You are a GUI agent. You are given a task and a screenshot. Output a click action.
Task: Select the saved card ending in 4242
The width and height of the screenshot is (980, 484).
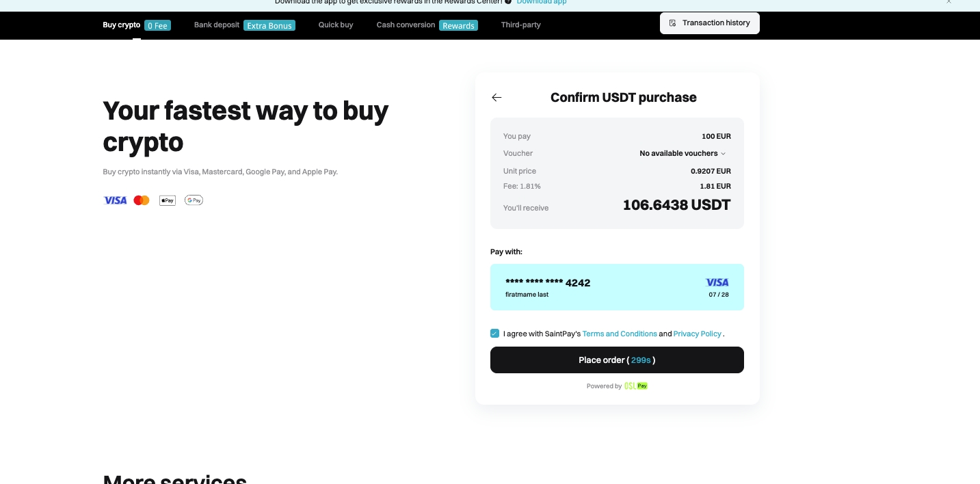616,287
